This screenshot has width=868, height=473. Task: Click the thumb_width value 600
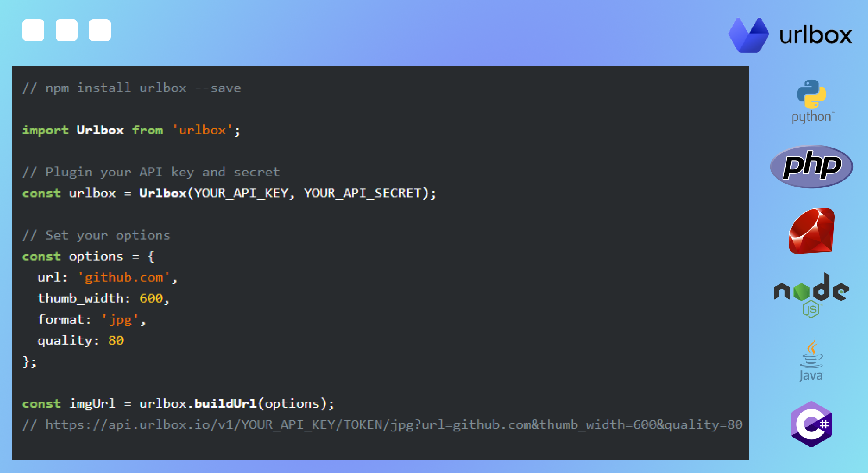(x=151, y=298)
